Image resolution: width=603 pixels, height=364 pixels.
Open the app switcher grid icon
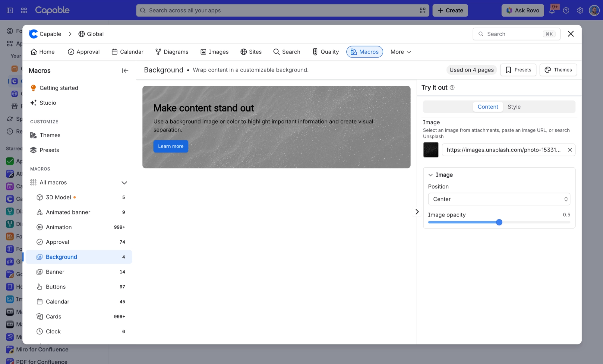coord(24,11)
